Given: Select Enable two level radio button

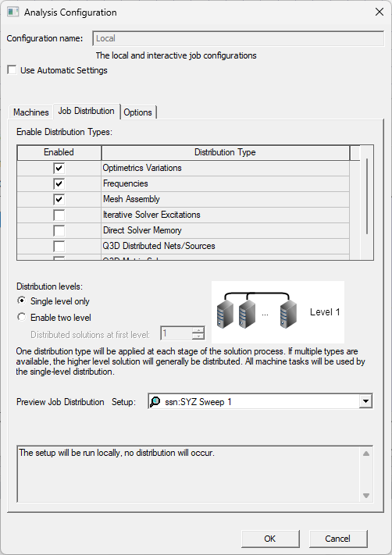Looking at the screenshot, I should 22,317.
